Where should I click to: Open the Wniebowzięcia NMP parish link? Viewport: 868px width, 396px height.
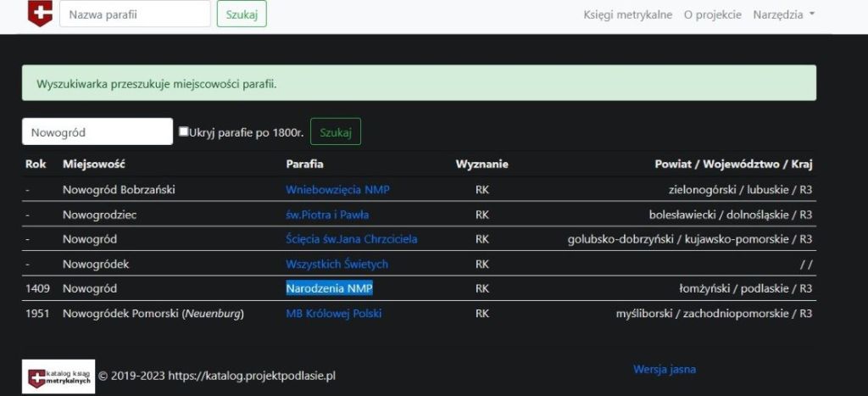click(x=337, y=190)
